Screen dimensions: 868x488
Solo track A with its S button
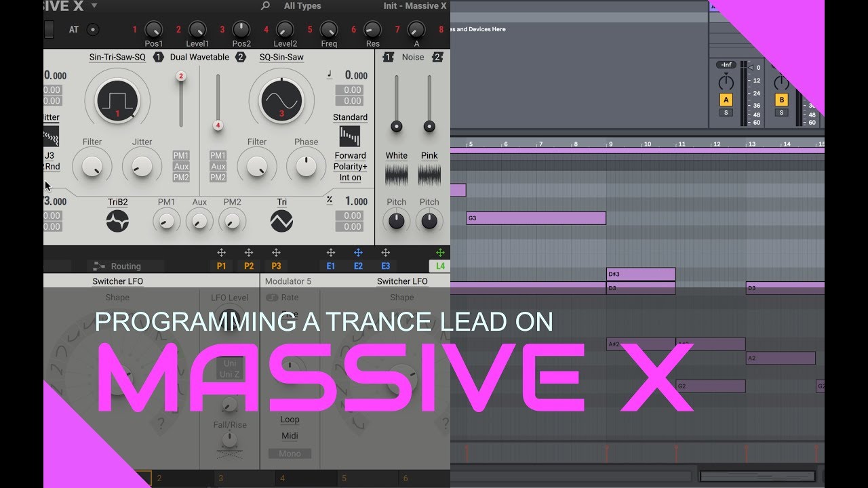click(x=726, y=113)
